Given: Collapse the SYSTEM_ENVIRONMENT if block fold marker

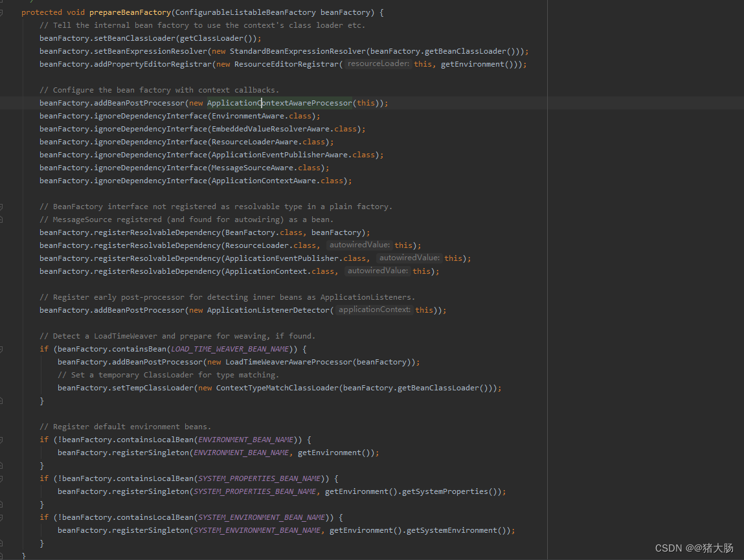Looking at the screenshot, I should [1, 518].
